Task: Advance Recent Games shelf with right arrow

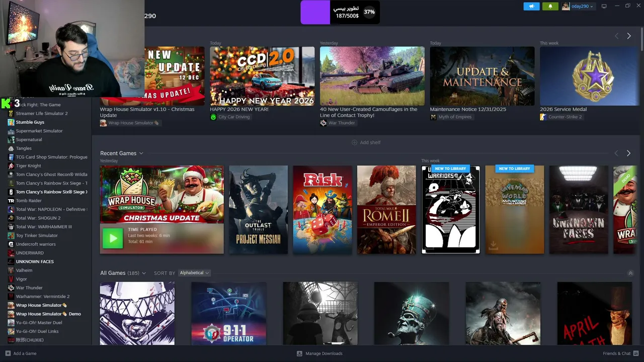Action: pos(628,153)
